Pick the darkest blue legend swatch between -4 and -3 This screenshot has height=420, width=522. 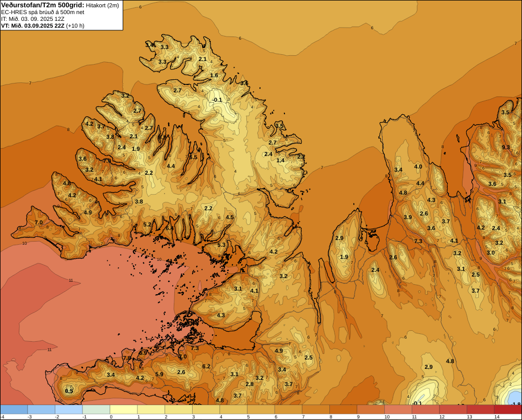coord(14,410)
